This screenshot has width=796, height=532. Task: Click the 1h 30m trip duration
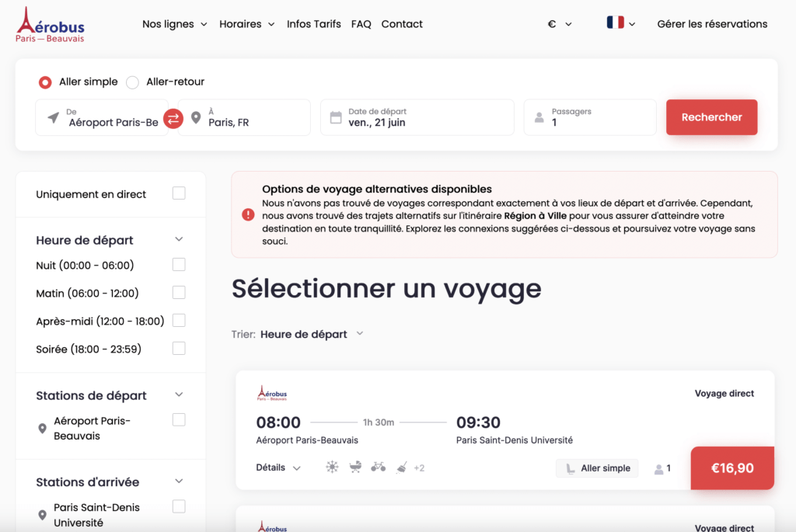[x=379, y=422]
